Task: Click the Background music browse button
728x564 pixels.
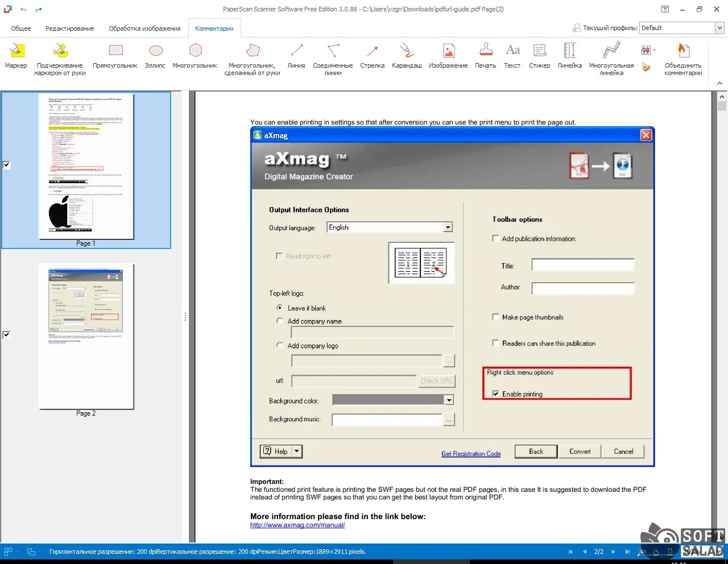Action: pos(449,420)
